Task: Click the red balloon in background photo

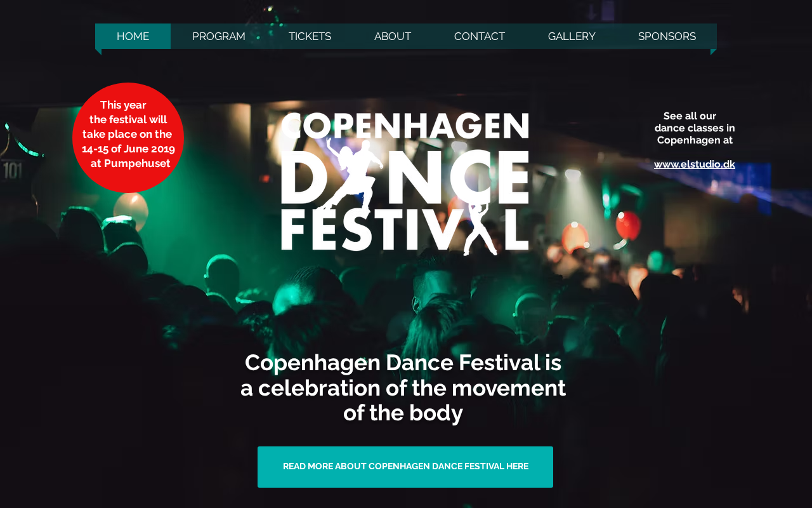Action: [x=628, y=225]
